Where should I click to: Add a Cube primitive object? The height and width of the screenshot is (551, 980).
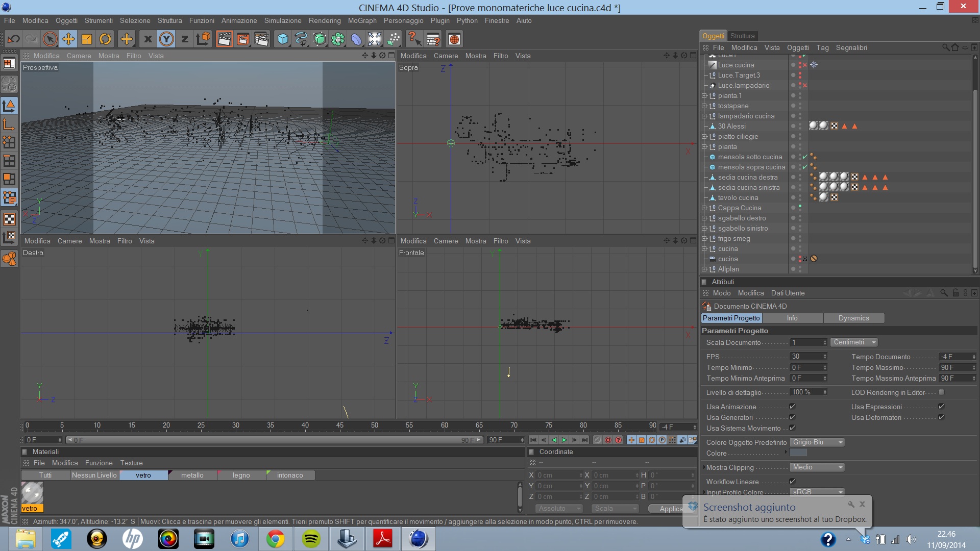[x=283, y=39]
